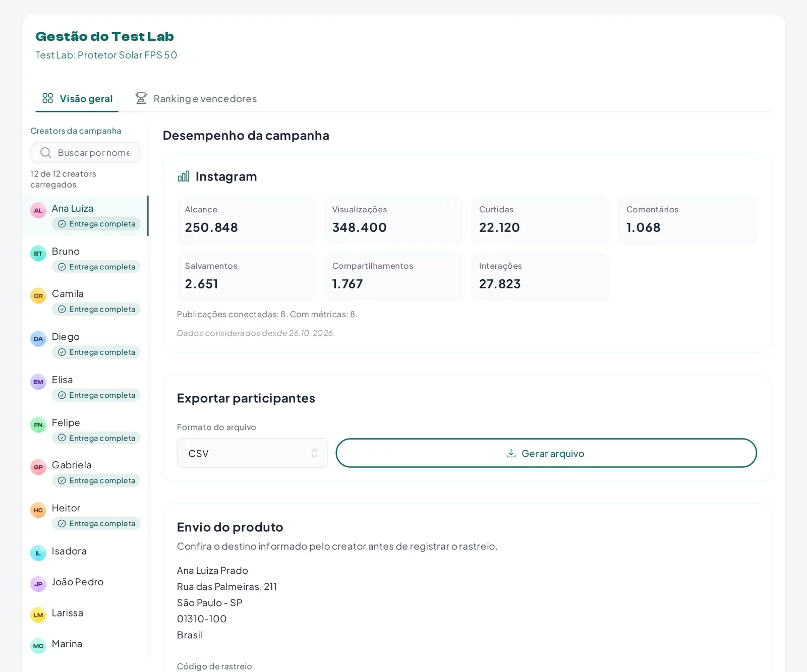Click the Curtidas 22.120 metric card
Viewport: 807px width, 672px height.
coord(541,220)
